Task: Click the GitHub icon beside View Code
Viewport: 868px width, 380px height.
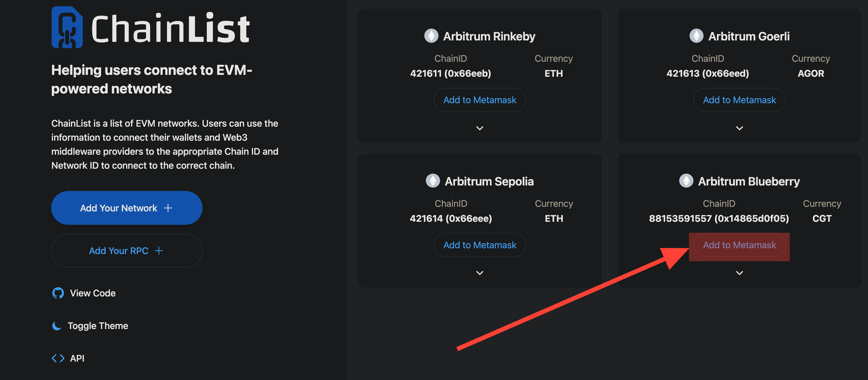Action: point(58,293)
